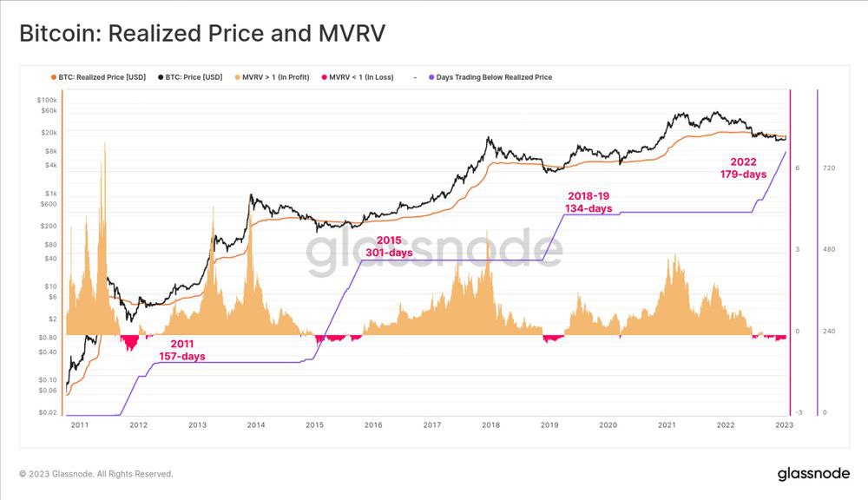Click the 2022 179-days annotation
Screen dimensions: 868x500
tap(743, 168)
